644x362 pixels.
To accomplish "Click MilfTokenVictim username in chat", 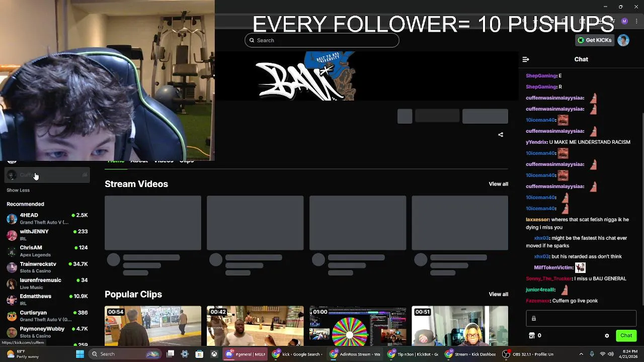I will 553,268.
